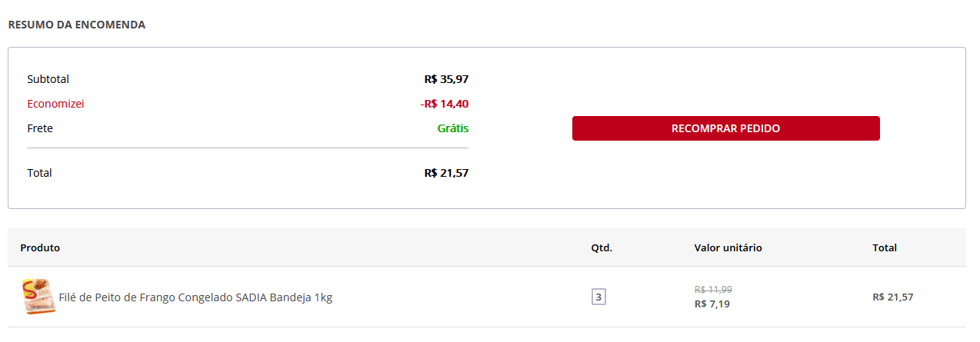The image size is (980, 342).
Task: Click the savings amount -R$ 14,40
Action: click(445, 104)
